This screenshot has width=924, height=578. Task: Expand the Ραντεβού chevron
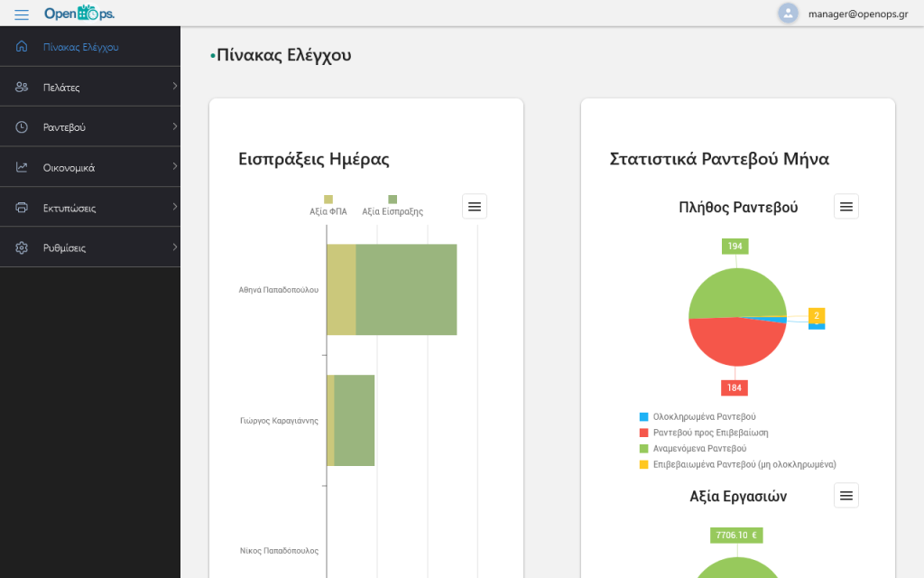tap(174, 126)
